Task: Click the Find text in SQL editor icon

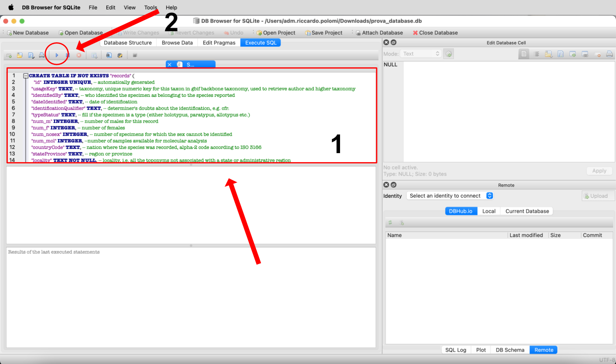Action: click(x=109, y=55)
